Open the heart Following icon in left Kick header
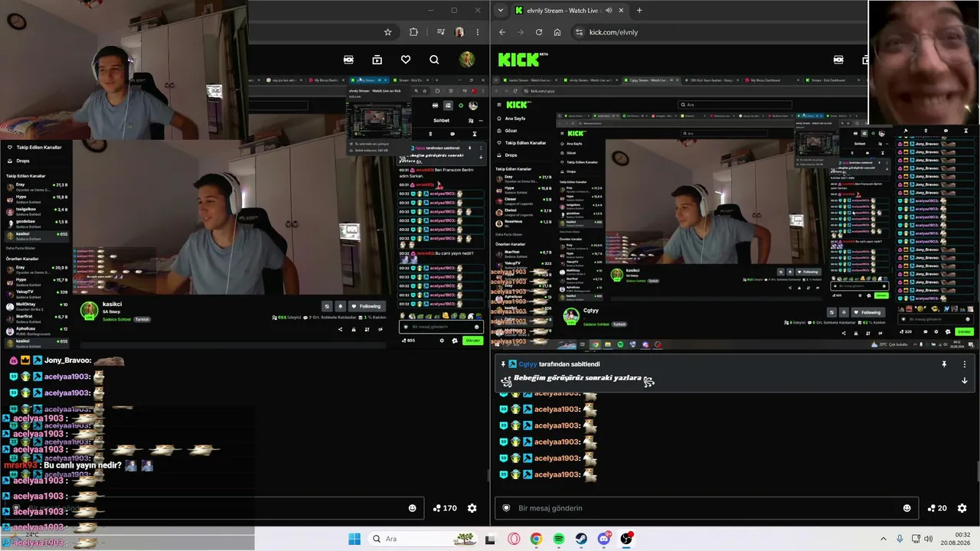The height and width of the screenshot is (551, 980). point(406,60)
